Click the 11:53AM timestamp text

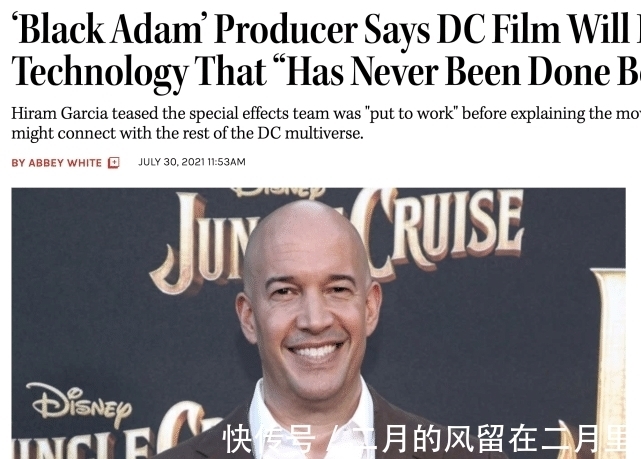click(226, 162)
